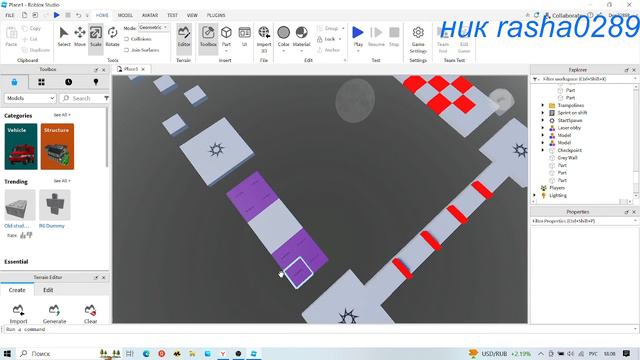Switch to the PLUGINS ribbon tab
Viewport: 640px width, 360px height.
point(216,16)
